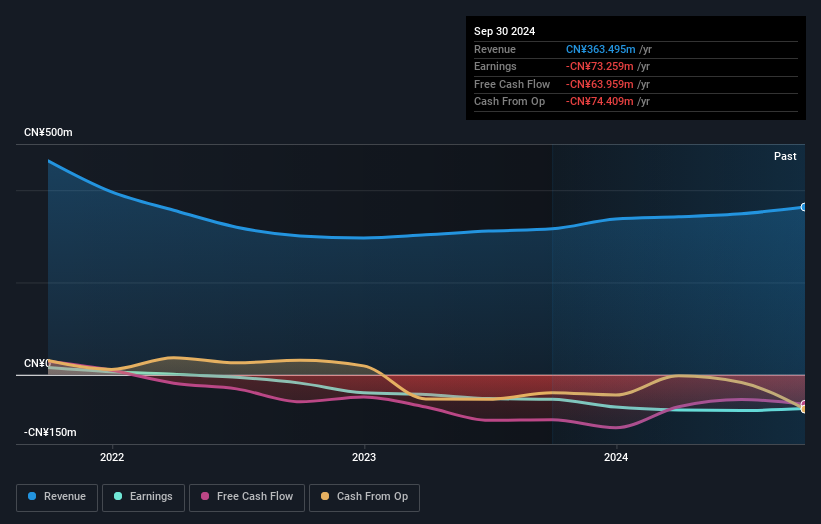
Task: Click the Earnings label in the tooltip
Action: [495, 66]
